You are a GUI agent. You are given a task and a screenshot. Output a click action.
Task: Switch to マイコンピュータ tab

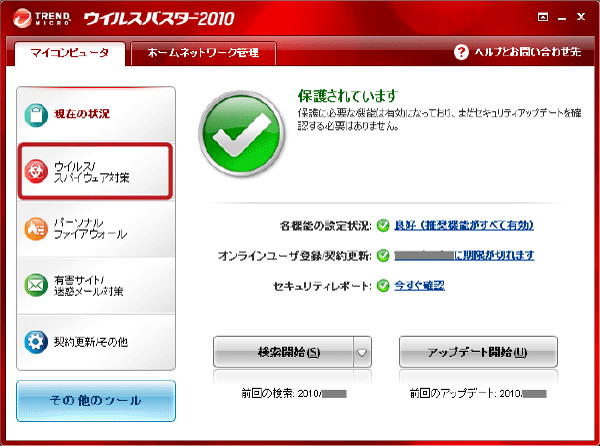point(70,53)
